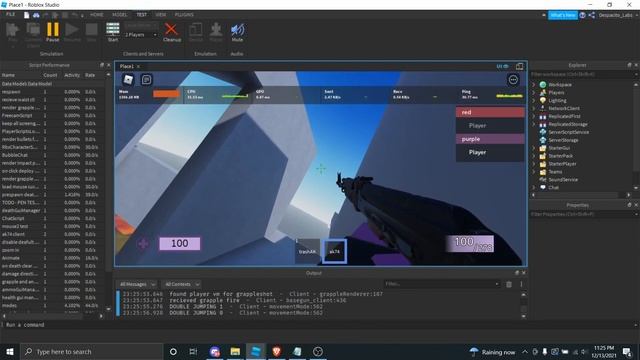
Task: Click the Lighting bulb icon in Explorer
Action: (543, 100)
